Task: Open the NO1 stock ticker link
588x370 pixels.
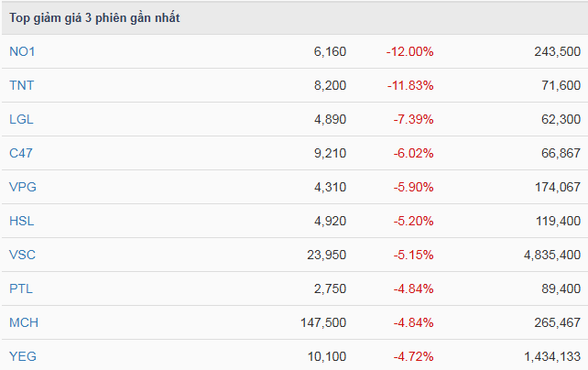Action: (22, 51)
